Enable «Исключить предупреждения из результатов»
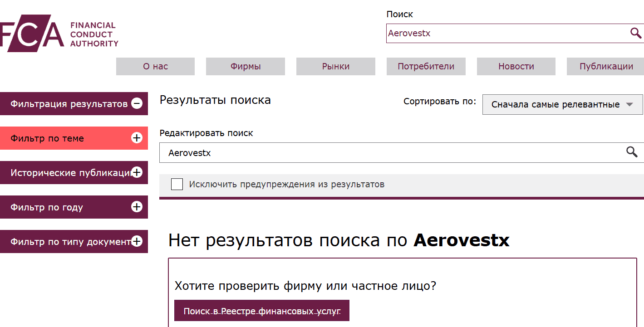The height and width of the screenshot is (327, 644). [177, 184]
